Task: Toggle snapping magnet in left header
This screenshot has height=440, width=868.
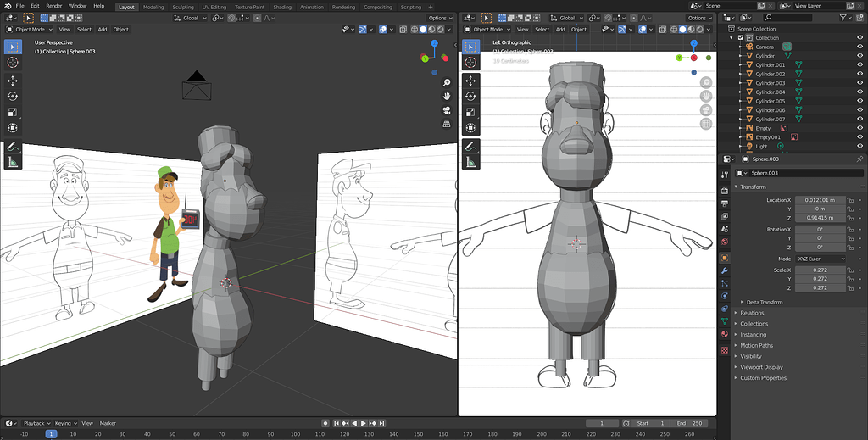Action: pyautogui.click(x=232, y=19)
